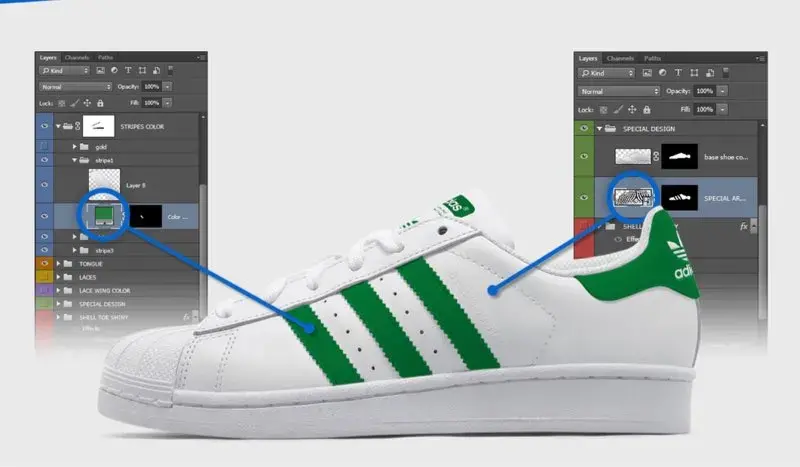
Task: Select the SPECIAL AR smart object thumbnail
Action: point(633,198)
